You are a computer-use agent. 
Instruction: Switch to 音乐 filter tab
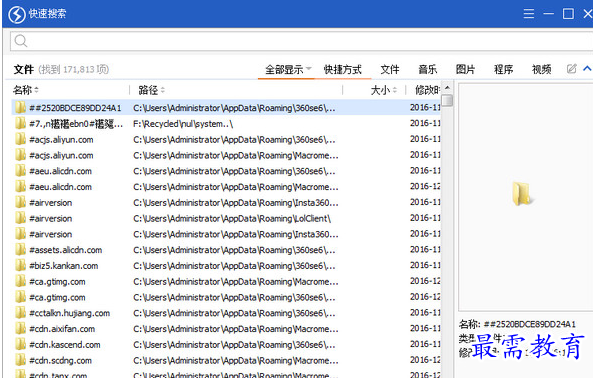pyautogui.click(x=428, y=69)
